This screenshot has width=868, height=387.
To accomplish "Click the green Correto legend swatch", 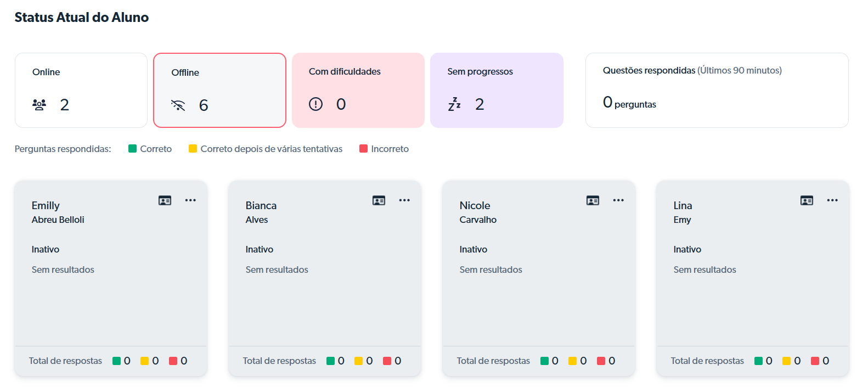I will tap(132, 149).
